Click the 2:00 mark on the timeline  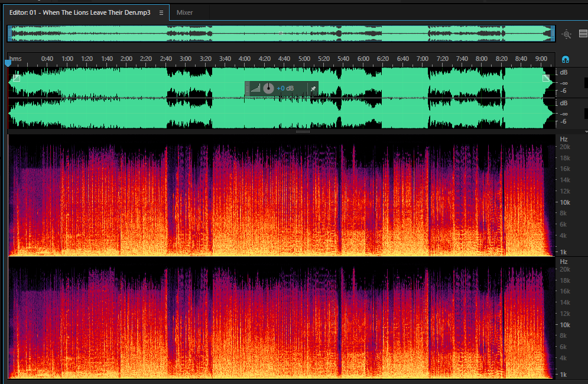click(126, 59)
